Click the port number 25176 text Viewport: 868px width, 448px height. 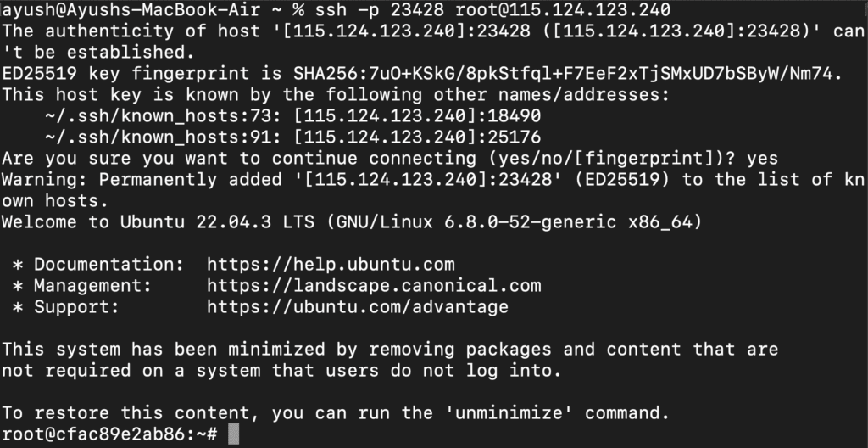pos(514,137)
